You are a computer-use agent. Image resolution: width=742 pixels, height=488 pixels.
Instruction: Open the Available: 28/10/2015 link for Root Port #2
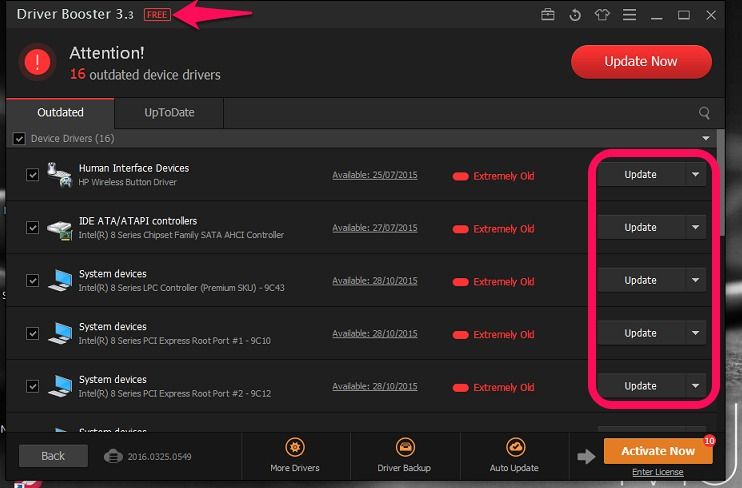point(375,387)
